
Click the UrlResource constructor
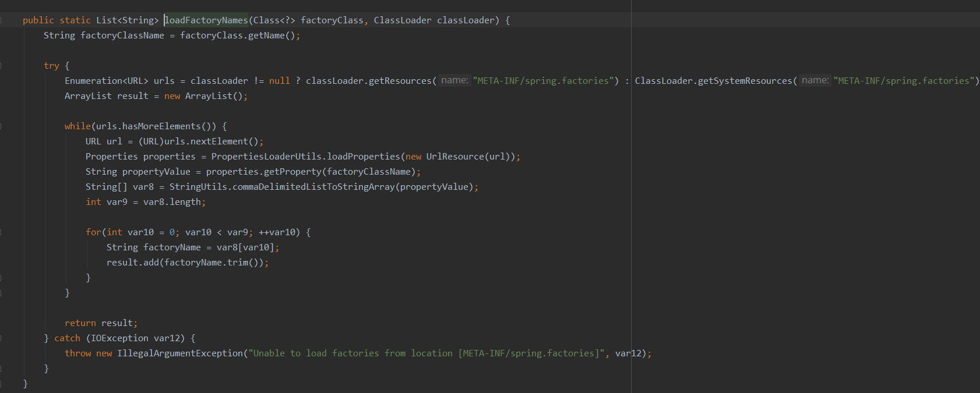coord(455,157)
